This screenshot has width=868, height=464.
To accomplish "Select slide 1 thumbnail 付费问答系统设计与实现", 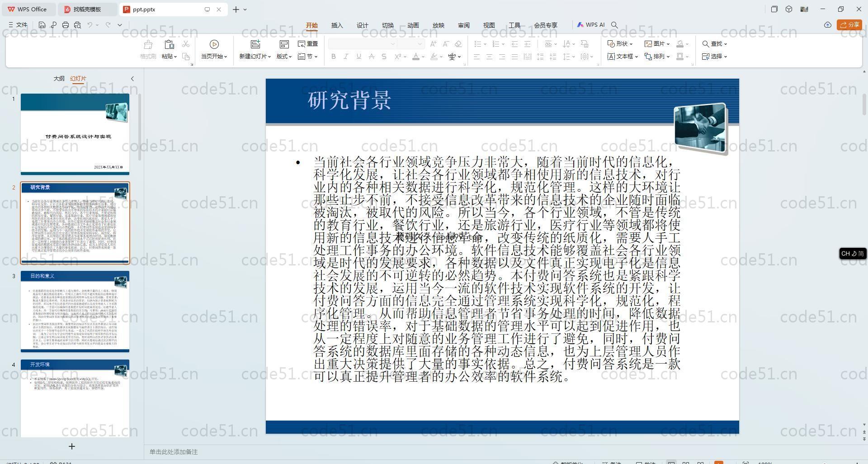I will [x=75, y=134].
